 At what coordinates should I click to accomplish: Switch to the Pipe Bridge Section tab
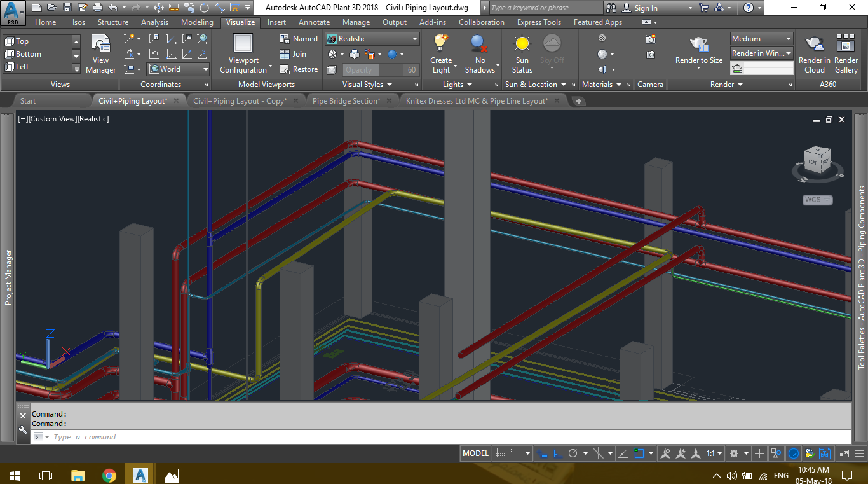(x=348, y=100)
